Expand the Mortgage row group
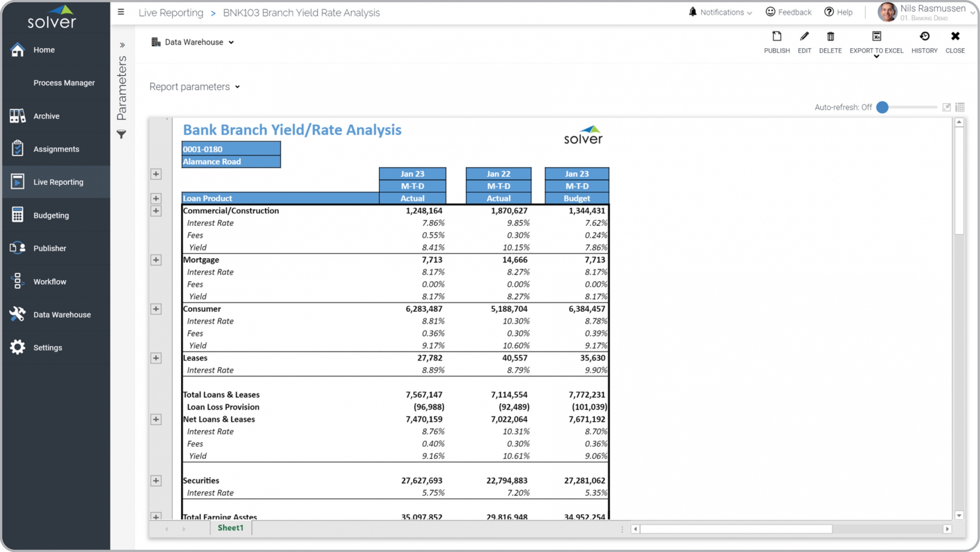The image size is (980, 552). (156, 260)
